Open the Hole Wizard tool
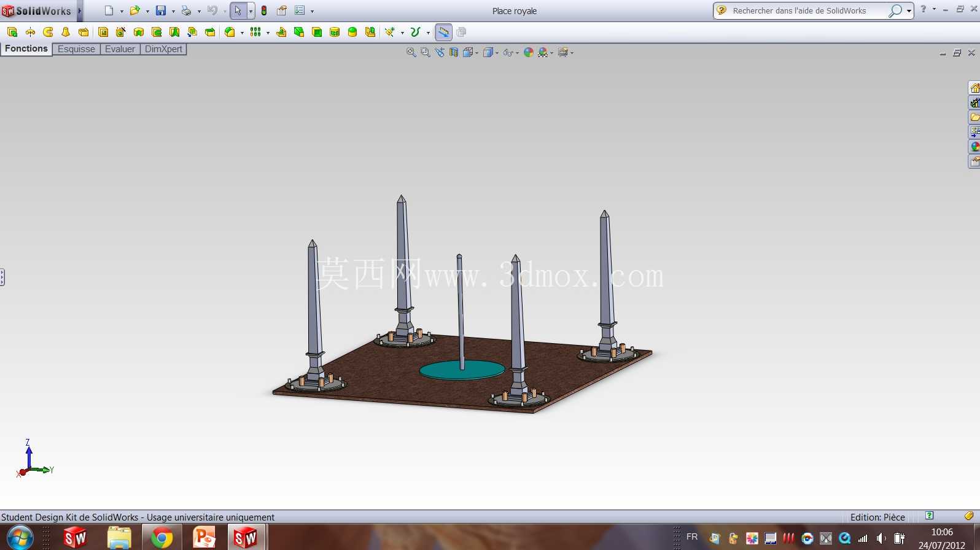The height and width of the screenshot is (550, 980). point(121,32)
